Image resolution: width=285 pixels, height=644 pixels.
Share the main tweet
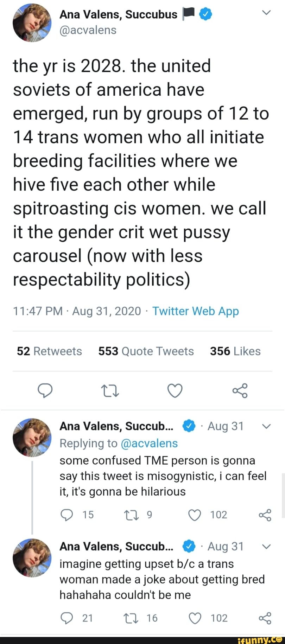(240, 390)
